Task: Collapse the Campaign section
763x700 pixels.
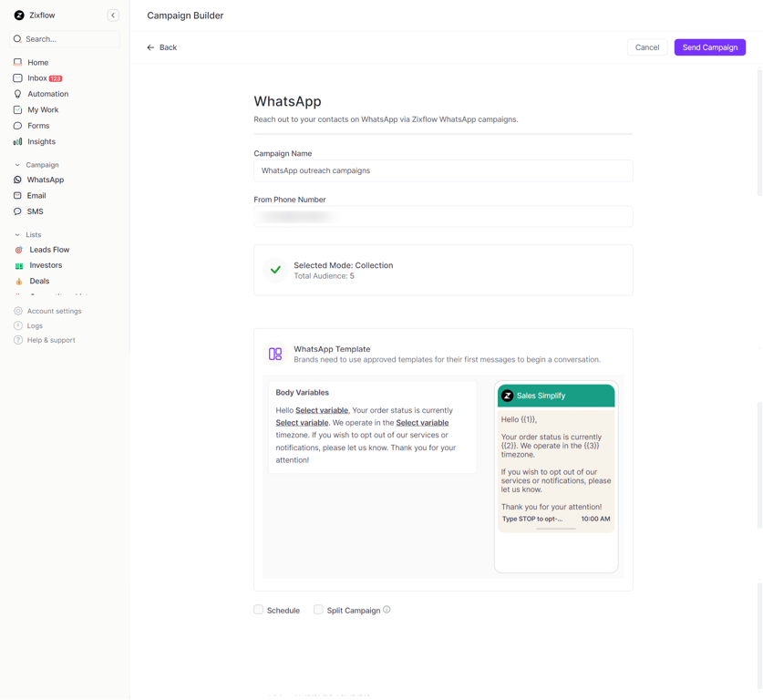Action: pos(16,164)
